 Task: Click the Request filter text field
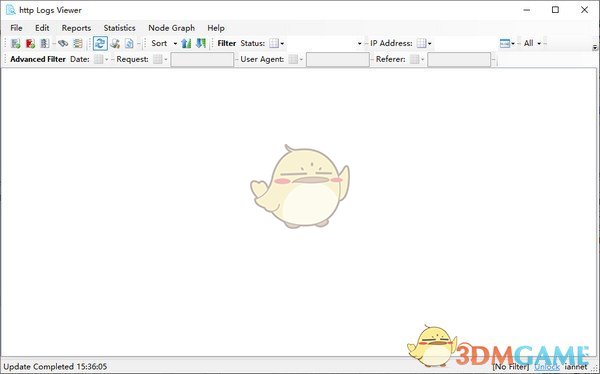click(x=202, y=59)
